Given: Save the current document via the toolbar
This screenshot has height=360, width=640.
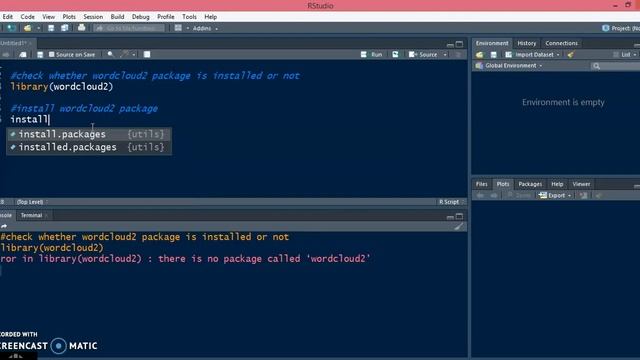Looking at the screenshot, I should (51, 28).
